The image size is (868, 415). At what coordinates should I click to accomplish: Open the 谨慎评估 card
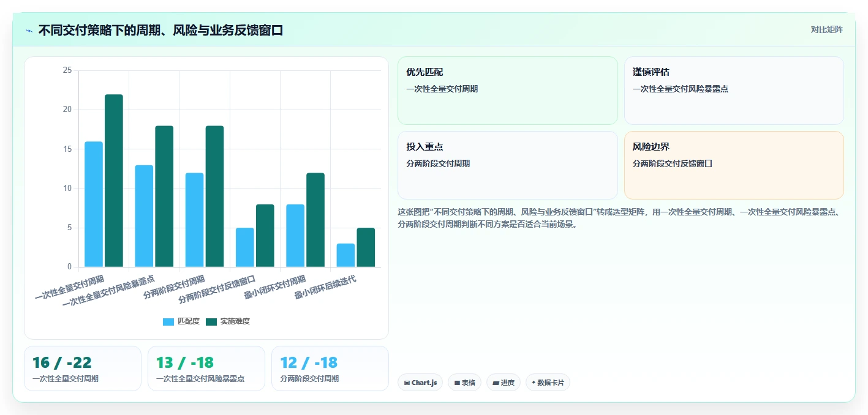[x=734, y=91]
